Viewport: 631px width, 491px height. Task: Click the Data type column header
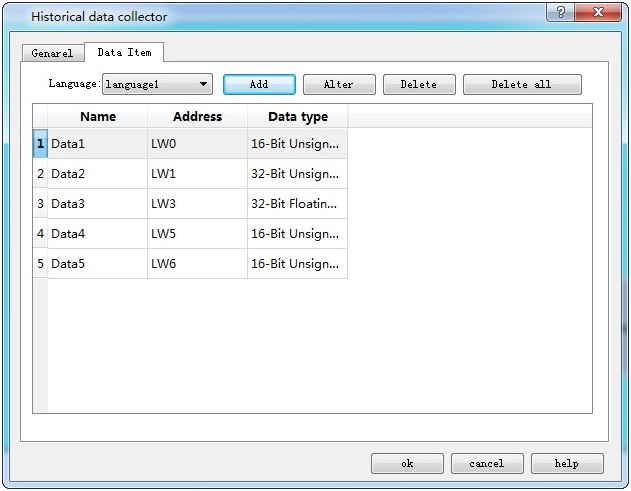tap(297, 116)
